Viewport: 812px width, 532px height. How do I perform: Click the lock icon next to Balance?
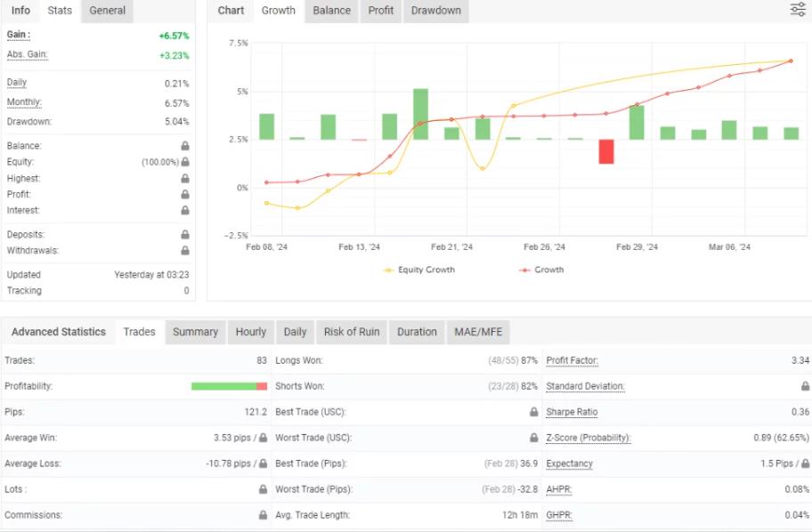(185, 146)
